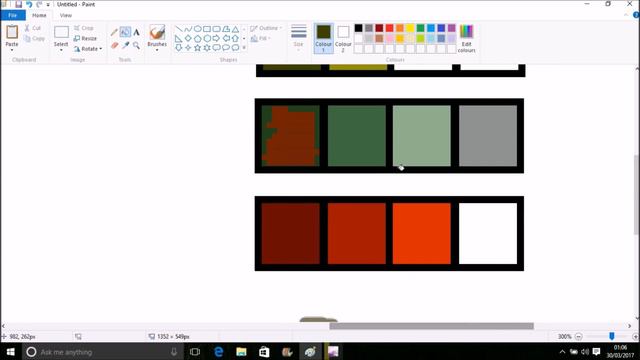This screenshot has width=640, height=360.
Task: Select the Colour picker eyedropper tool
Action: point(125,45)
